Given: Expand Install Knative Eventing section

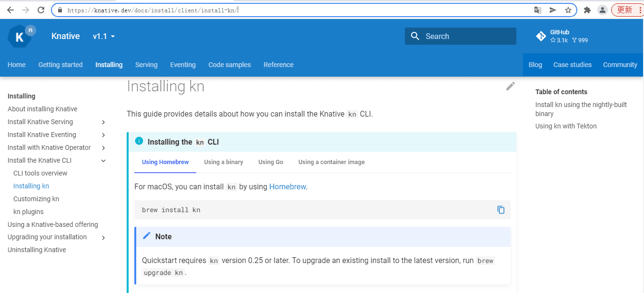Looking at the screenshot, I should [x=103, y=135].
